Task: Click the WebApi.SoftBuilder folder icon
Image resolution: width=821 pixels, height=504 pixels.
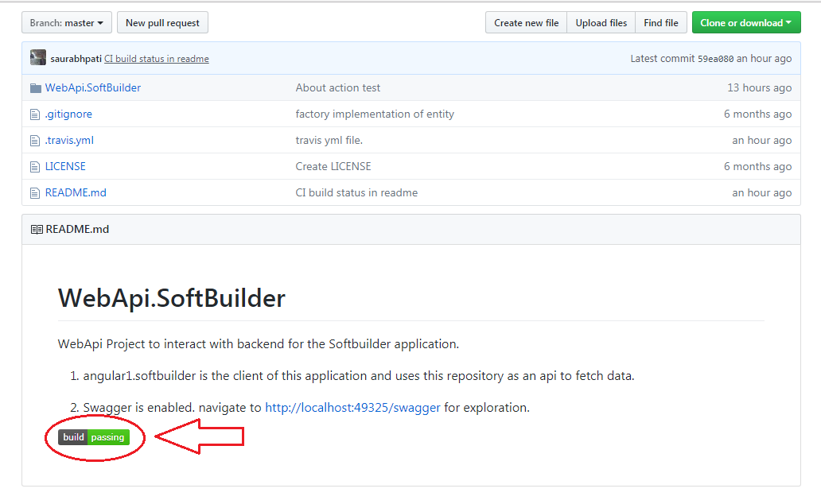Action: click(35, 88)
